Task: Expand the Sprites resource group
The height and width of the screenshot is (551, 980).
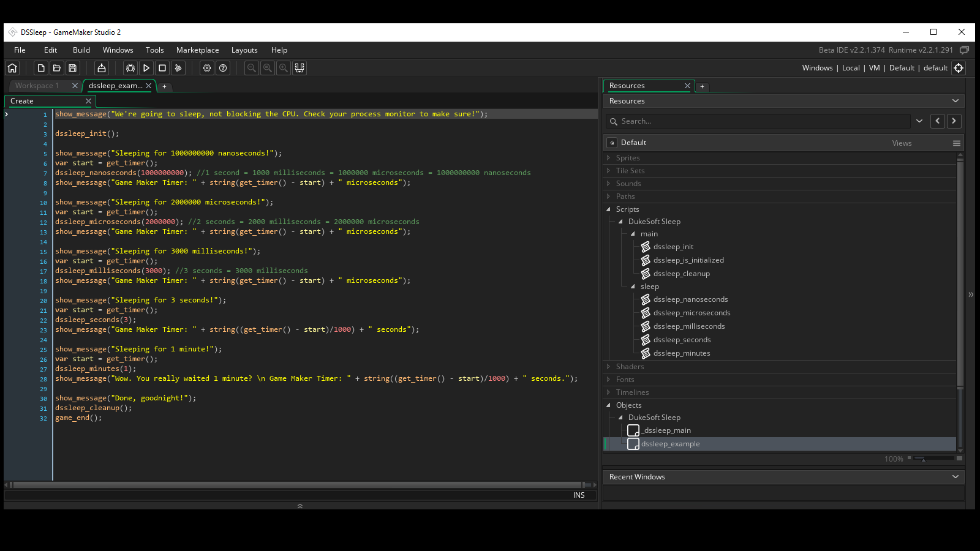Action: [x=608, y=158]
